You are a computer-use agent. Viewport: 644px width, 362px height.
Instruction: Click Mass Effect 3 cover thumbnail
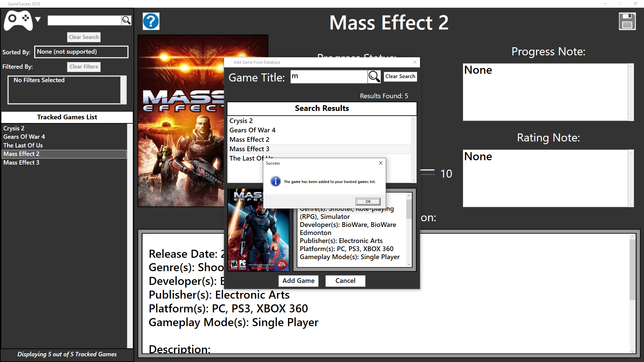click(258, 235)
